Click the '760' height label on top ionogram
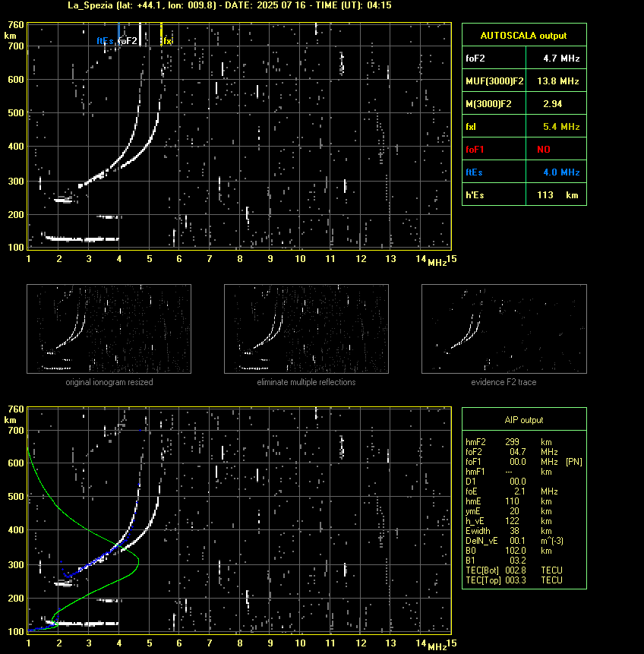644x654 pixels. click(x=16, y=25)
